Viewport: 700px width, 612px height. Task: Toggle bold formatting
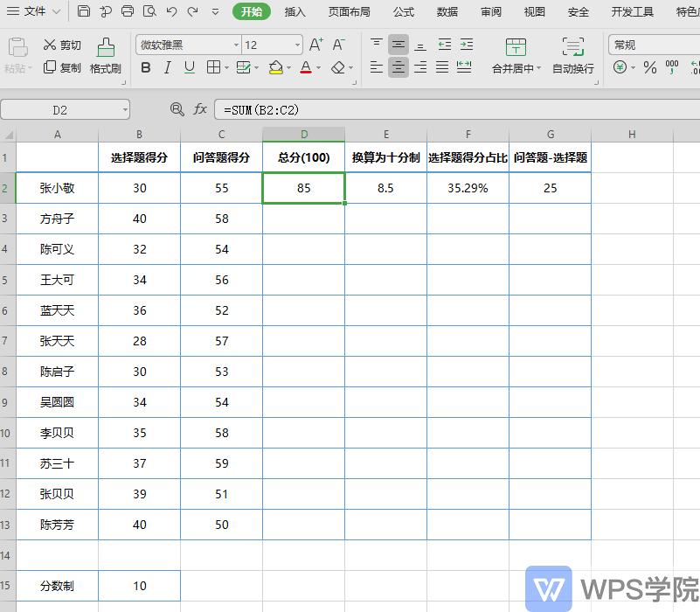click(x=145, y=69)
